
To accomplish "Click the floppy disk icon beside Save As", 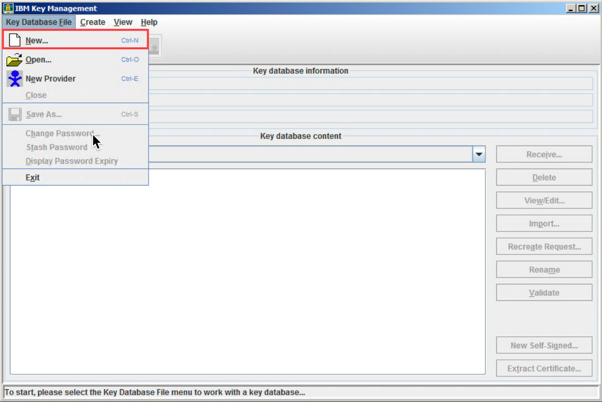I will [x=15, y=114].
